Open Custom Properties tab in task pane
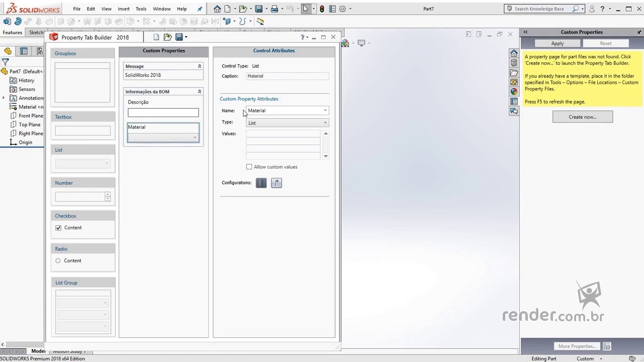The image size is (644, 362). point(514,101)
